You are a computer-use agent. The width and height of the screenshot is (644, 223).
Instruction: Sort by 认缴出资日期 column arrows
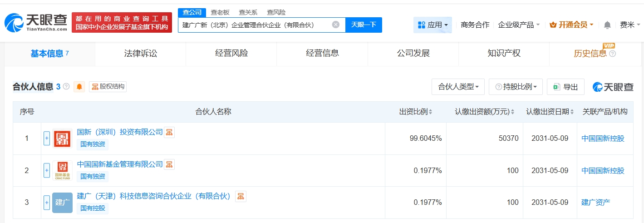click(572, 112)
